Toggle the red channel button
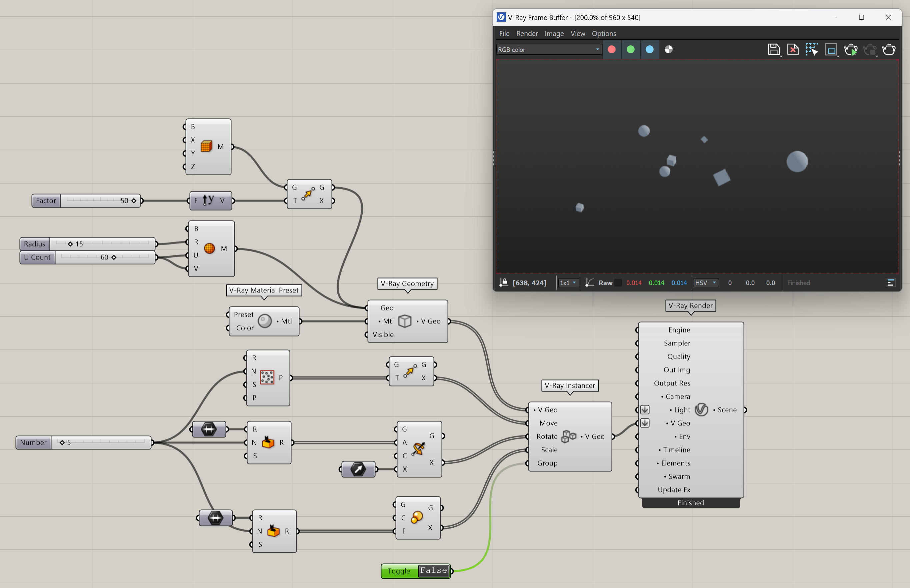This screenshot has width=910, height=588. [x=612, y=50]
